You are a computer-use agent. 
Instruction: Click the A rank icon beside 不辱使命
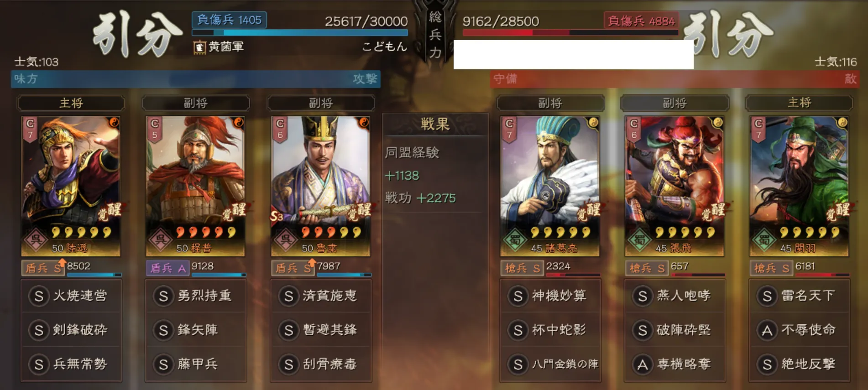pyautogui.click(x=767, y=330)
